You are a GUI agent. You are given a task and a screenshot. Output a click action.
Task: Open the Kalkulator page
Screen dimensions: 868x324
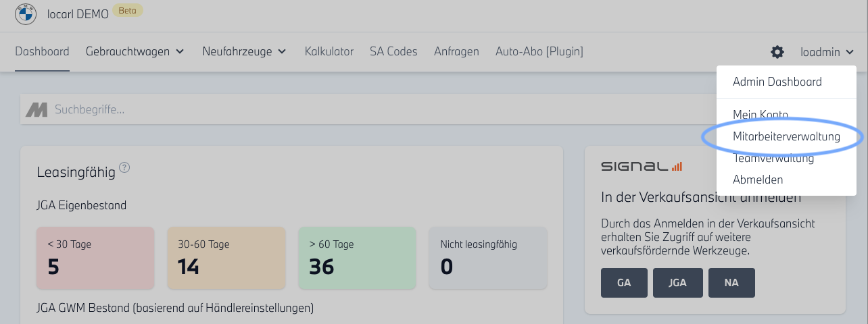pos(329,51)
